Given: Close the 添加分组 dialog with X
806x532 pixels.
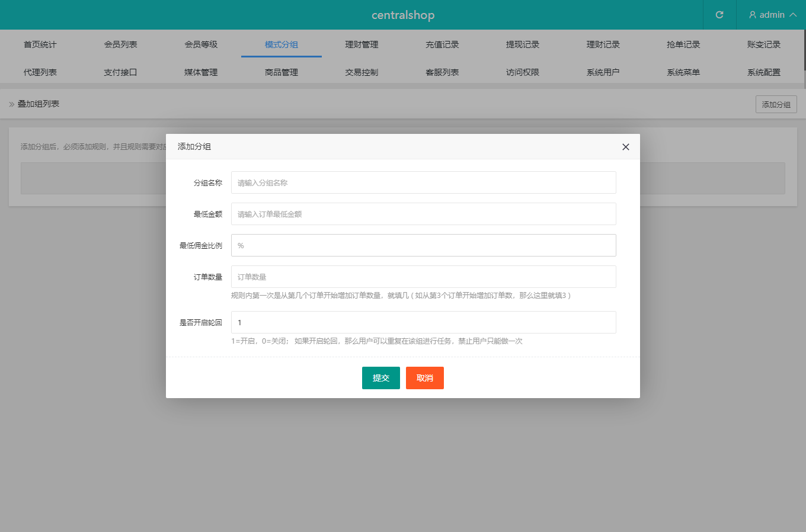Looking at the screenshot, I should point(625,147).
